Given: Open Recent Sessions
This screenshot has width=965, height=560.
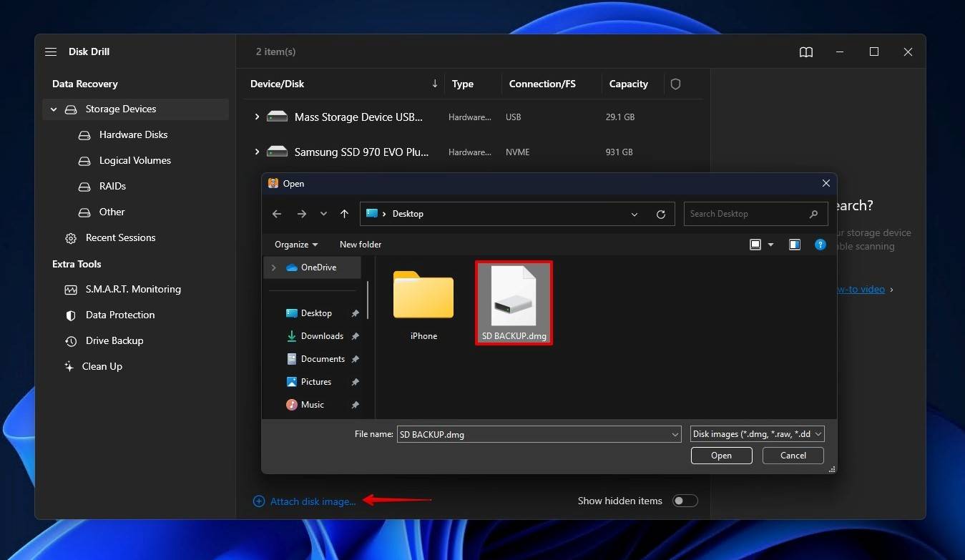Looking at the screenshot, I should pos(120,238).
